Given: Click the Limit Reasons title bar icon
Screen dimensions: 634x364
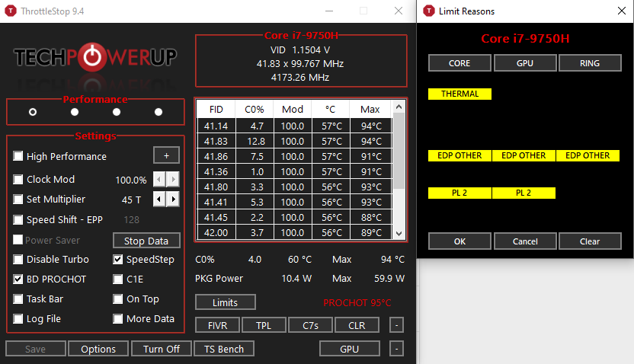Looking at the screenshot, I should pos(428,11).
